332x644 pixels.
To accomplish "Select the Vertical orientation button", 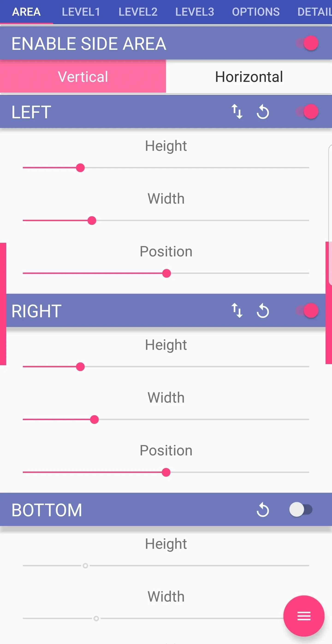I will 83,77.
